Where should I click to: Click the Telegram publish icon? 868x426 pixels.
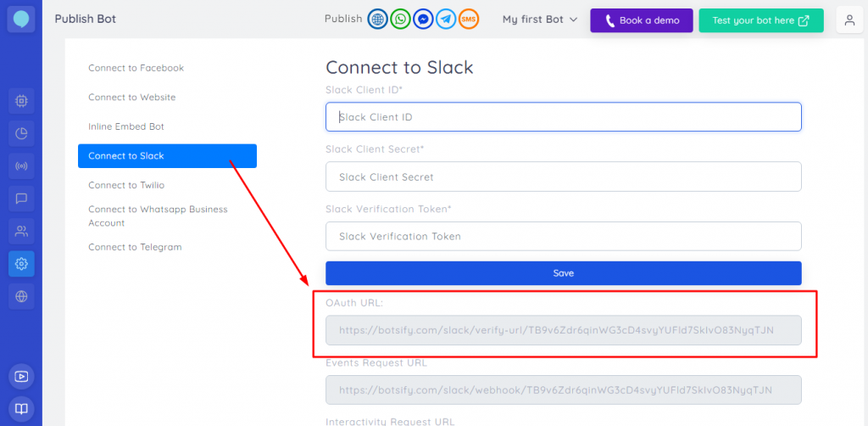(446, 20)
